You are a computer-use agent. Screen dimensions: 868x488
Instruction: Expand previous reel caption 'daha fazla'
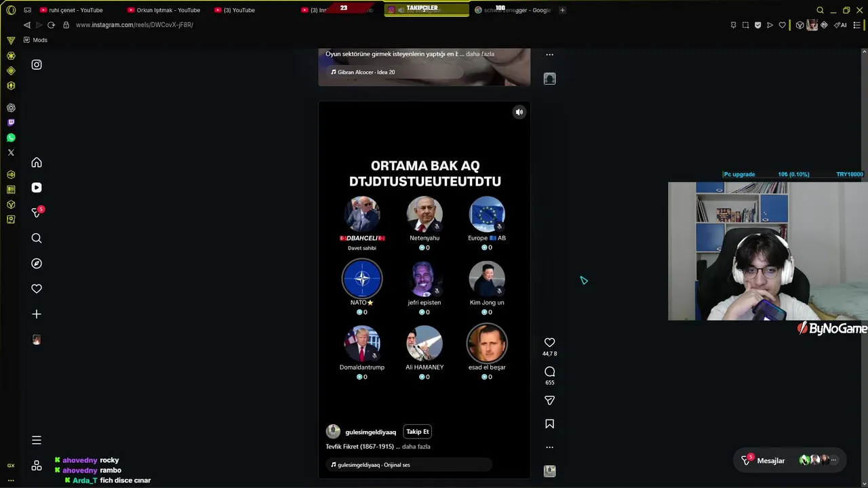[x=480, y=54]
